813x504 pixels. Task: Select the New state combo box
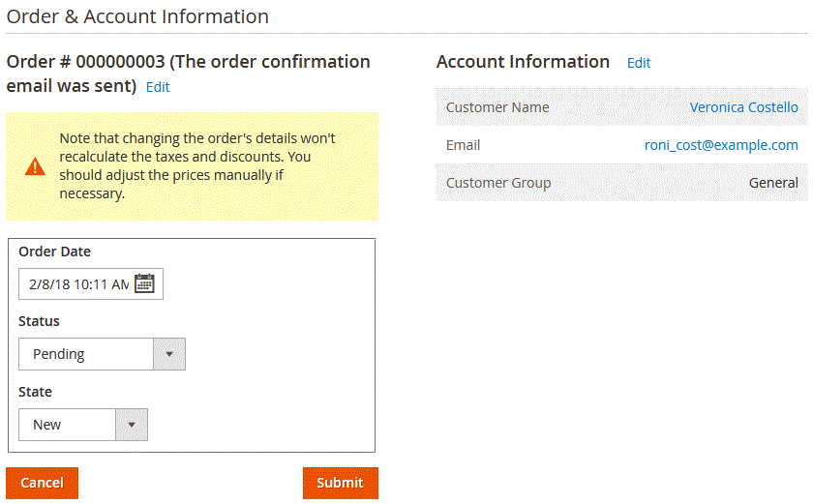(x=83, y=425)
